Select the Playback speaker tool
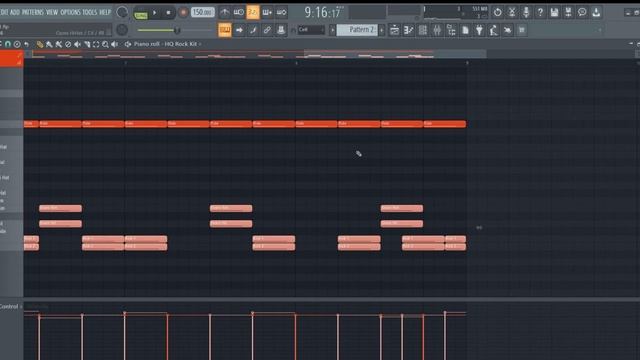This screenshot has width=640, height=360. pos(115,44)
